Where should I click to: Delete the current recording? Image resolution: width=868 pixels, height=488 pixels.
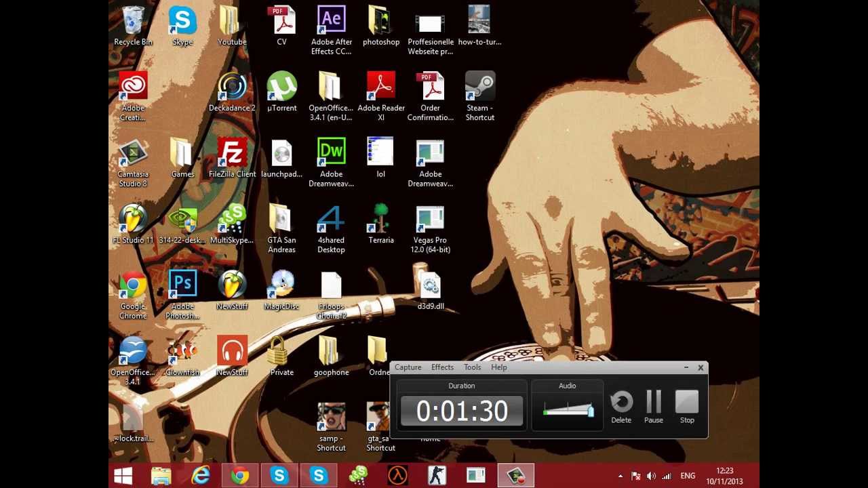621,407
